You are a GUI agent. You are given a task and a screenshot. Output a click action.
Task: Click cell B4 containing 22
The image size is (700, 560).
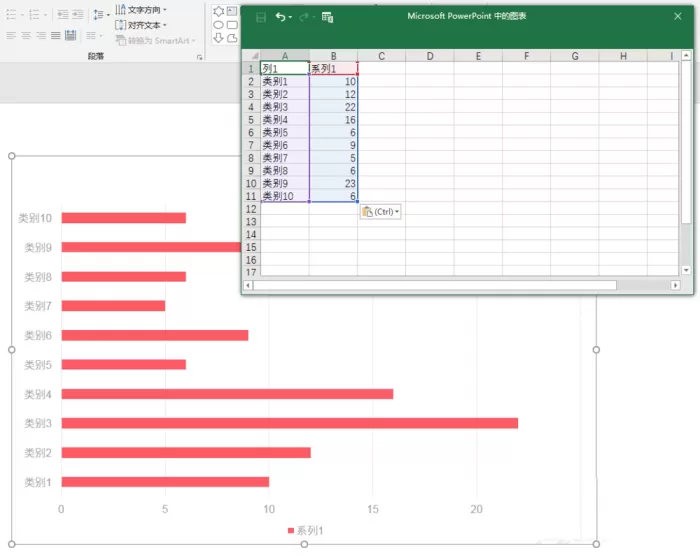(333, 107)
